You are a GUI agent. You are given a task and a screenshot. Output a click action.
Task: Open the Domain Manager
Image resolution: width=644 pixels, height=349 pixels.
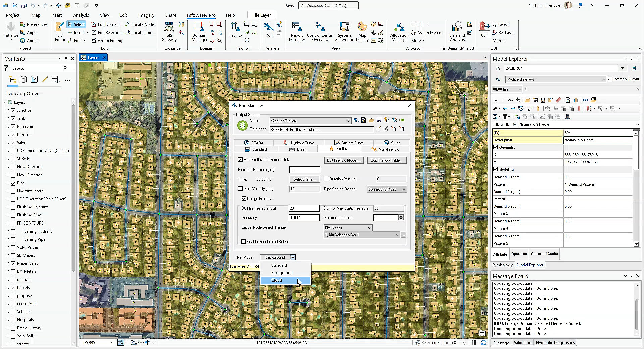[199, 32]
